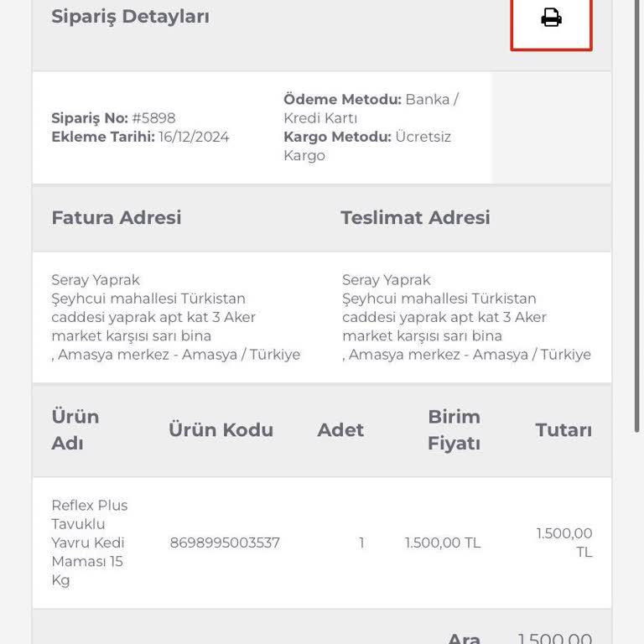Select the 'Sipariş Detayları' heading
Screen dimensions: 644x644
point(130,17)
